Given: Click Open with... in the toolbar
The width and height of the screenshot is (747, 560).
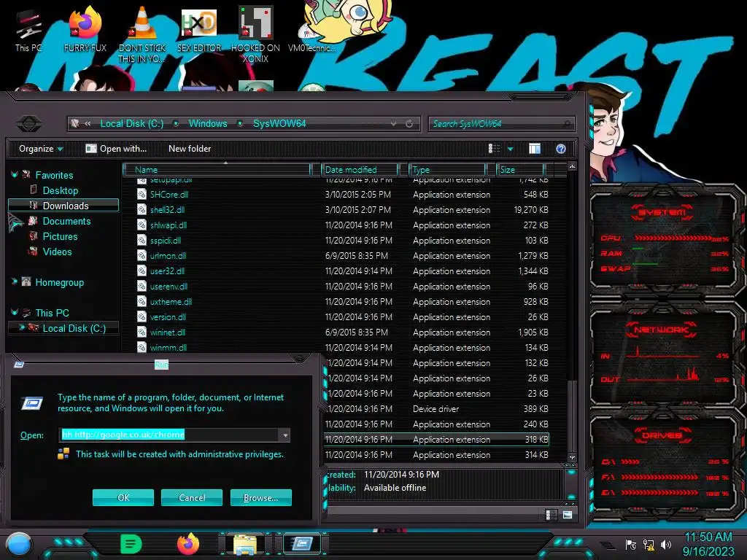Looking at the screenshot, I should click(x=116, y=149).
